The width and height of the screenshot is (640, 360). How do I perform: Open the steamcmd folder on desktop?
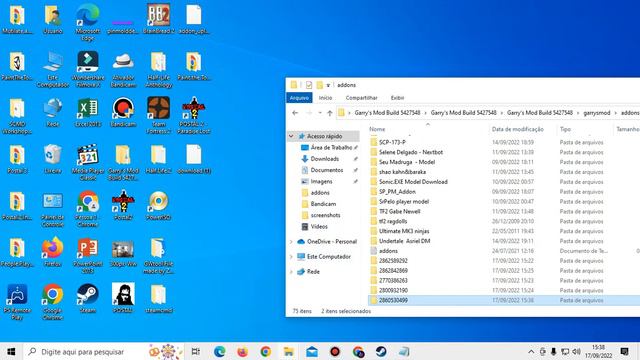[158, 299]
